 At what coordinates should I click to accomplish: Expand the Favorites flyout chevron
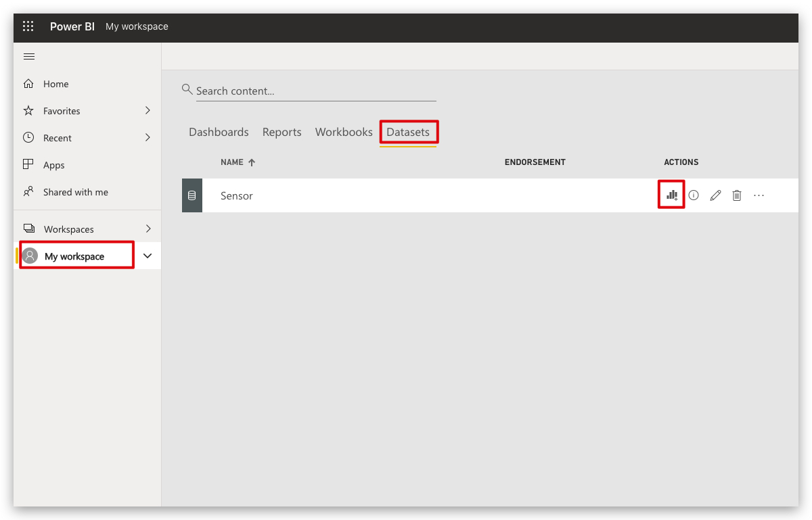[x=148, y=110]
